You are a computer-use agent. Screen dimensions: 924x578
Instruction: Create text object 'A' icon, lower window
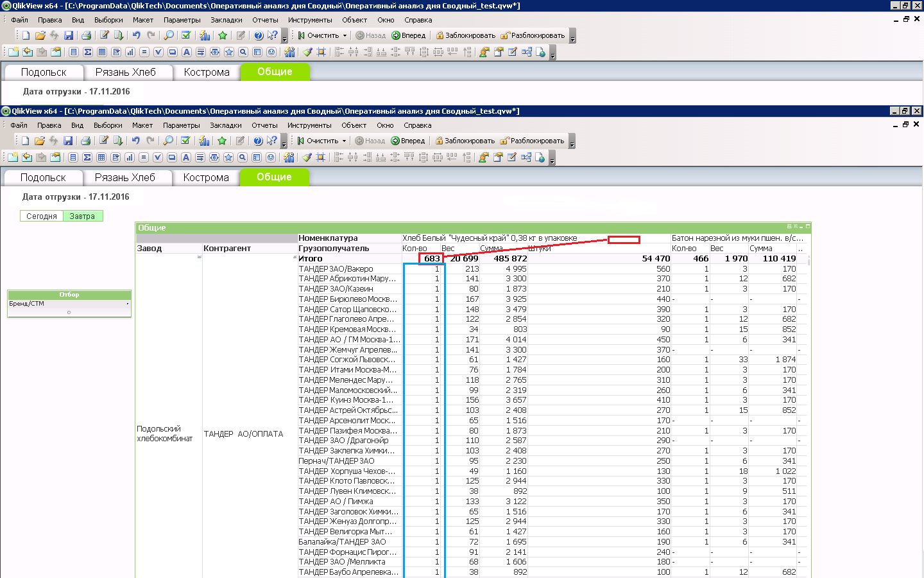(186, 157)
